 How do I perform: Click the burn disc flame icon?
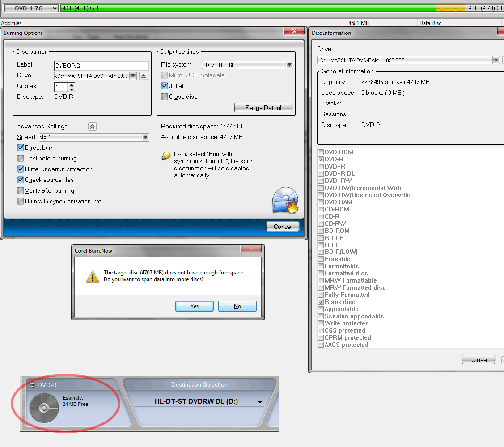click(x=285, y=200)
